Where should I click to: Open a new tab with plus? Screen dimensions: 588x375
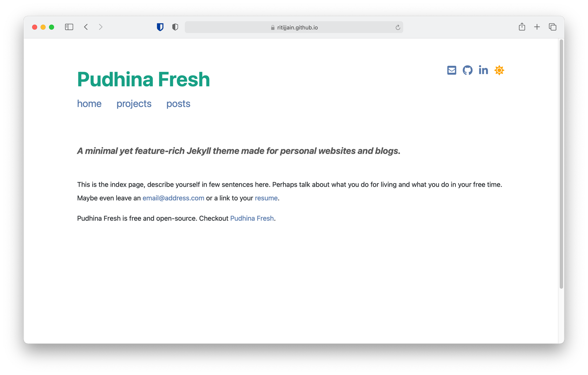coord(537,27)
